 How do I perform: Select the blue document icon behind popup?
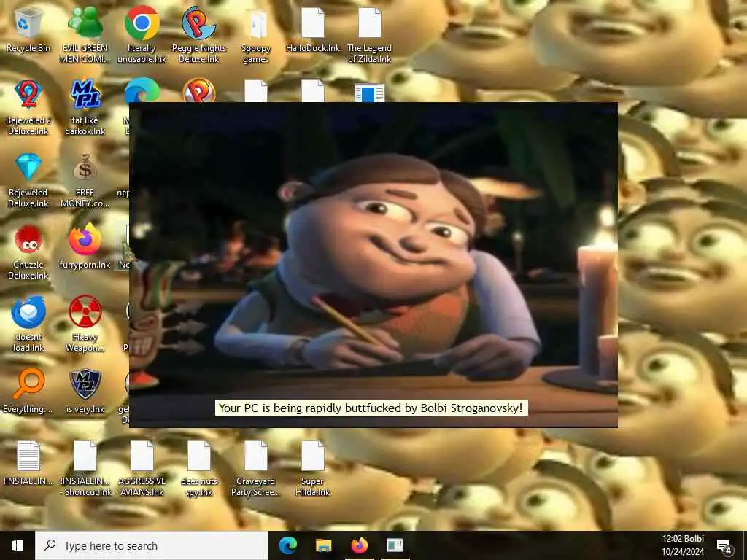(x=370, y=93)
